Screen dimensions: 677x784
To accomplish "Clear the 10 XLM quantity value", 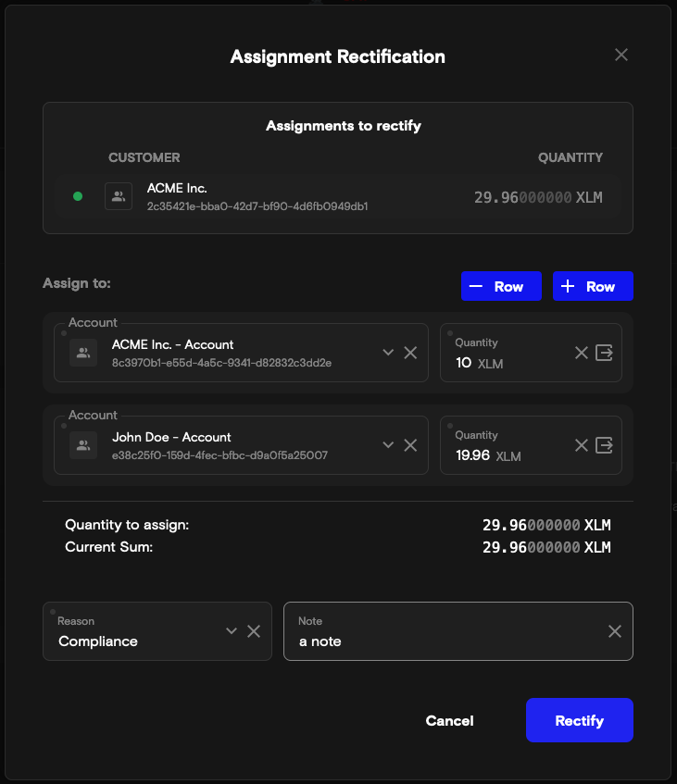I will point(582,353).
